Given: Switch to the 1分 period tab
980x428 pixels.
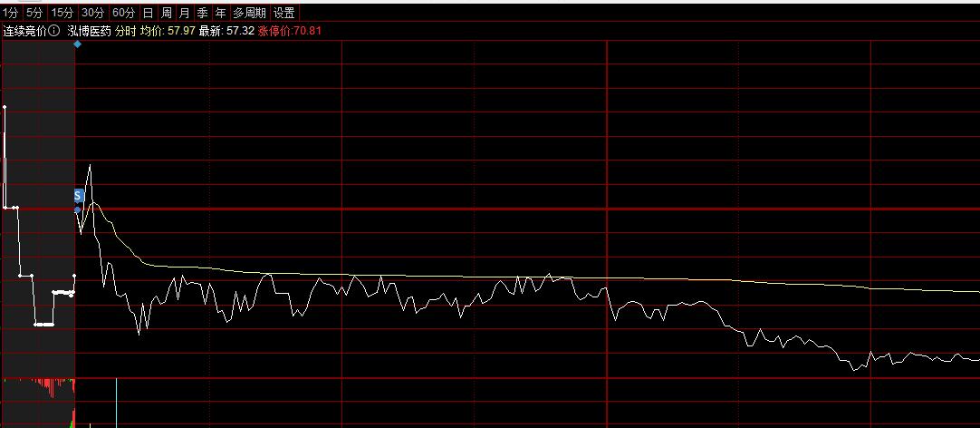Looking at the screenshot, I should [x=11, y=13].
